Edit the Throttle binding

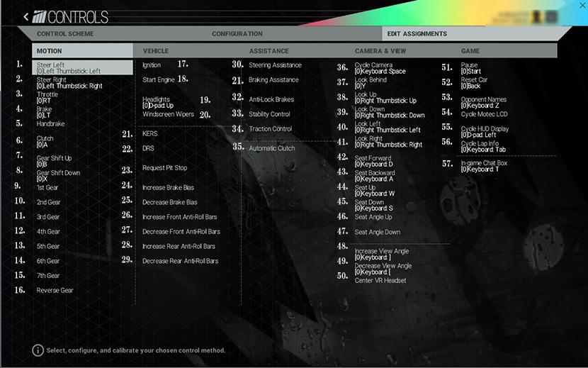click(48, 98)
